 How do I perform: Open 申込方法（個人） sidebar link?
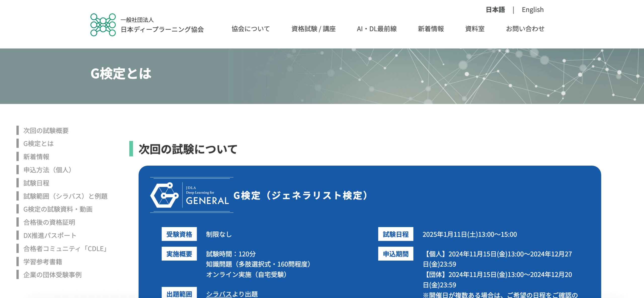tap(48, 170)
